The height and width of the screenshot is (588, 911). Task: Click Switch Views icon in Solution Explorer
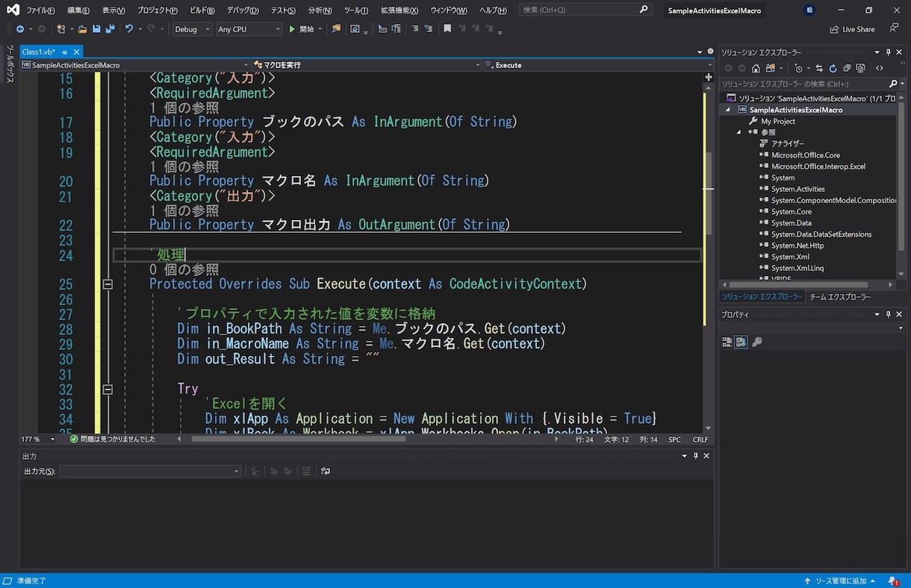pos(771,68)
